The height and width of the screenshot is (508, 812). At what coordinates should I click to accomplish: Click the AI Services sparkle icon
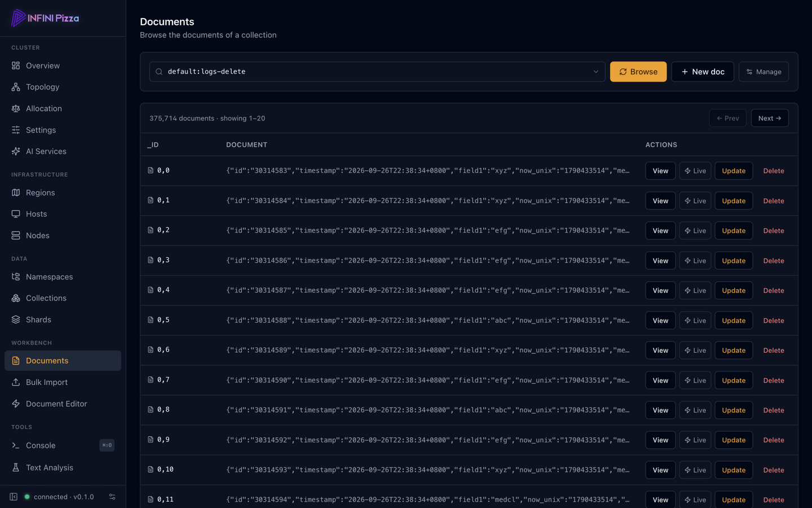[x=16, y=151]
